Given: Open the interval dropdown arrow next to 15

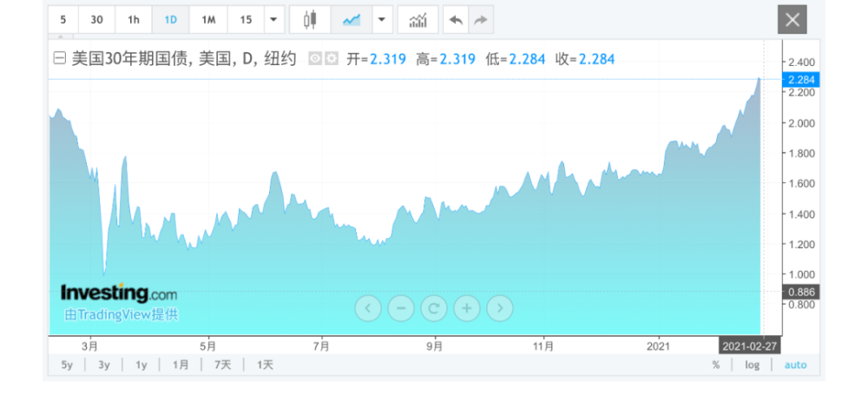Looking at the screenshot, I should click(274, 20).
